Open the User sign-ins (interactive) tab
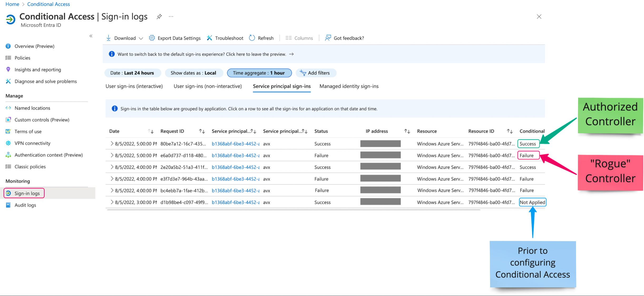Image resolution: width=644 pixels, height=296 pixels. [134, 86]
